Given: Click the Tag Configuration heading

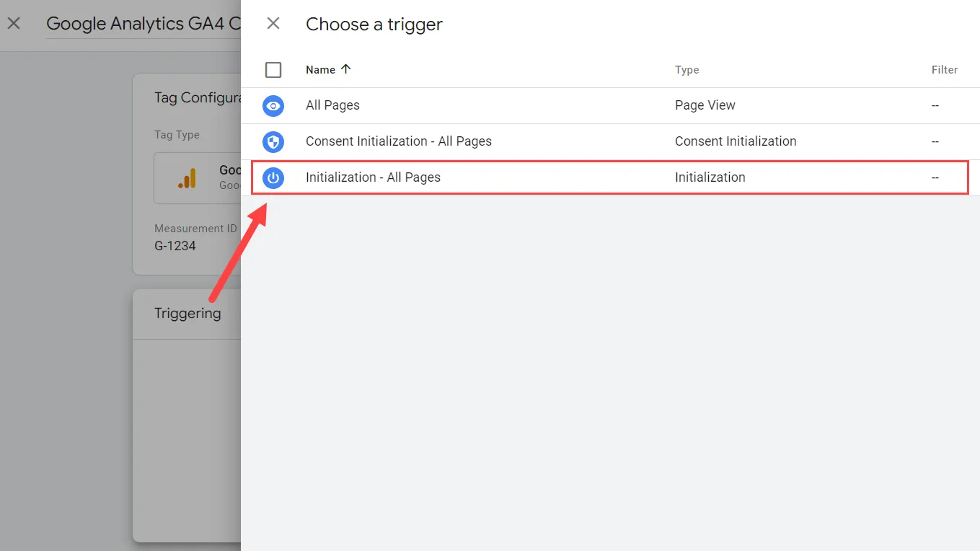Looking at the screenshot, I should click(x=198, y=98).
